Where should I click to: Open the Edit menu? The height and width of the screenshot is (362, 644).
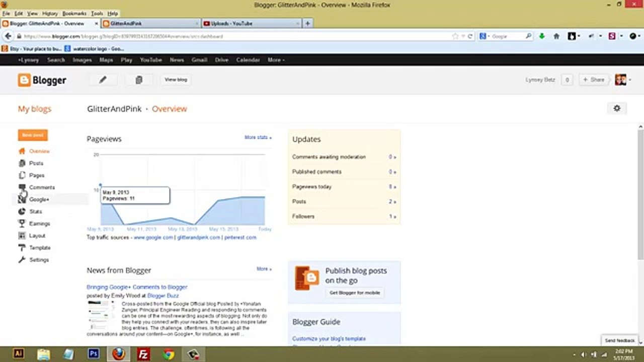point(19,14)
